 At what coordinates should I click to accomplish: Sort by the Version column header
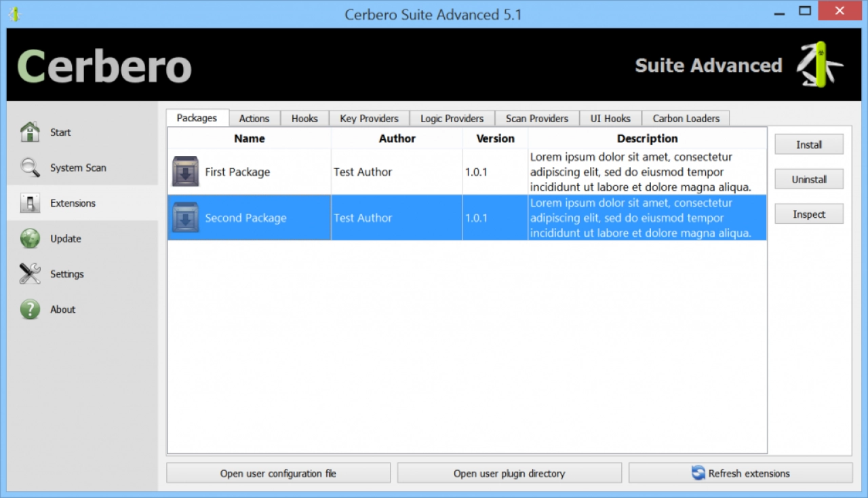tap(495, 138)
